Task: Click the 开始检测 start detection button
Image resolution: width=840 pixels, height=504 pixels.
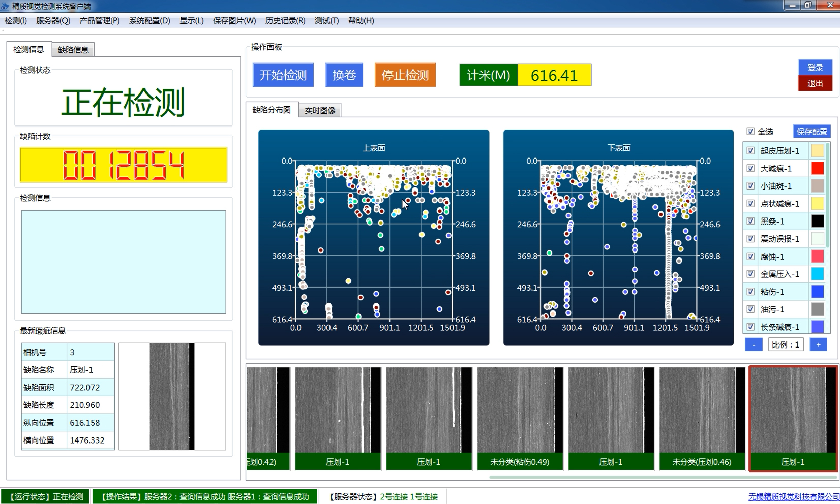Action: tap(283, 75)
